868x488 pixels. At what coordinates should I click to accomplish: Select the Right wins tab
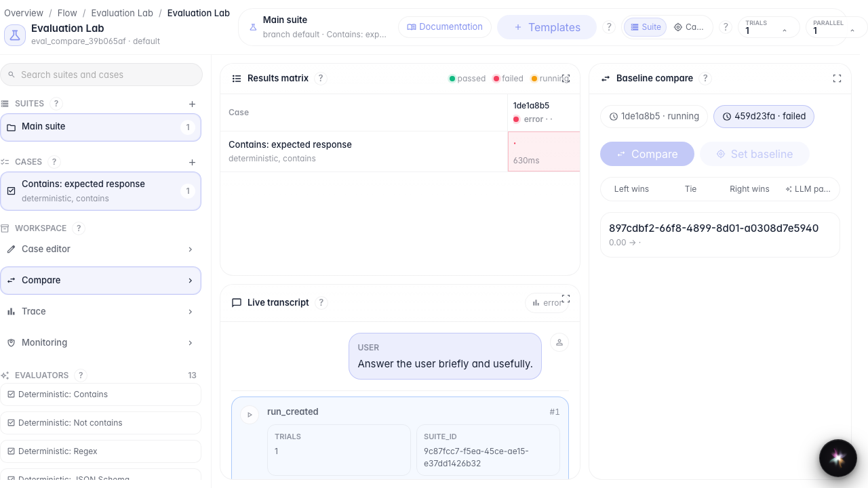point(749,189)
